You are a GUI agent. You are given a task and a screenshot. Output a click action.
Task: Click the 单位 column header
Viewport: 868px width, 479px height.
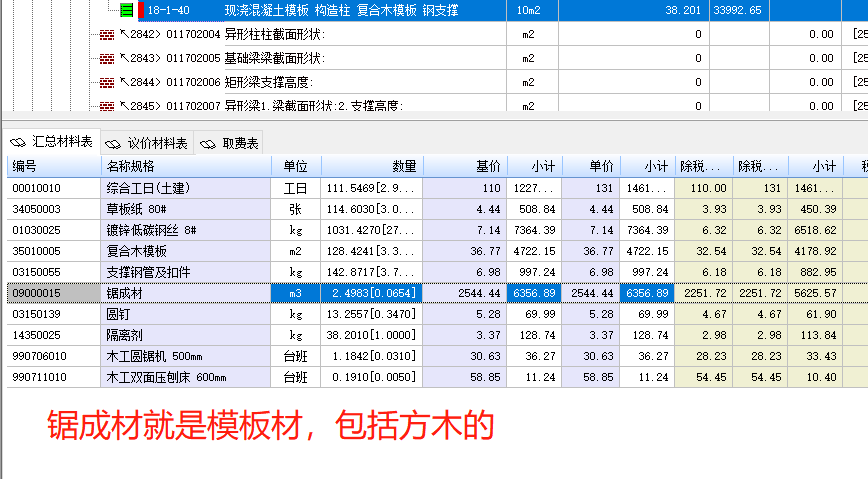pyautogui.click(x=296, y=166)
